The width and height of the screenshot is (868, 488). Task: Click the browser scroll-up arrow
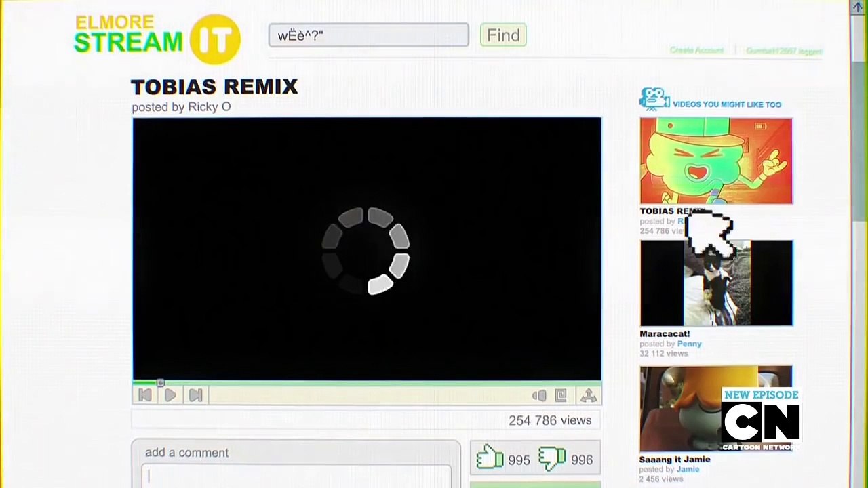click(858, 7)
